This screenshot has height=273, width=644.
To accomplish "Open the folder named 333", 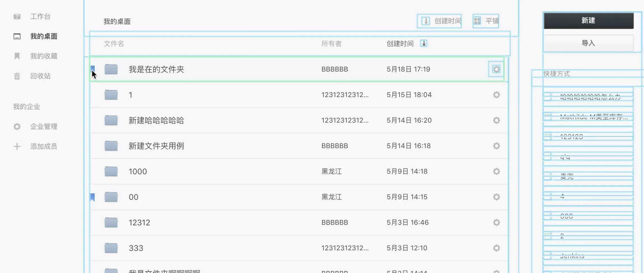I will 136,248.
